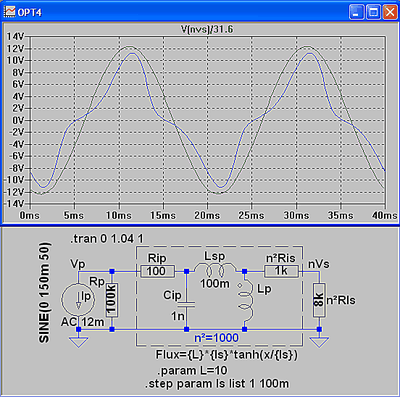The width and height of the screenshot is (400, 397).
Task: Click the OPT4 title bar text
Action: (x=29, y=13)
